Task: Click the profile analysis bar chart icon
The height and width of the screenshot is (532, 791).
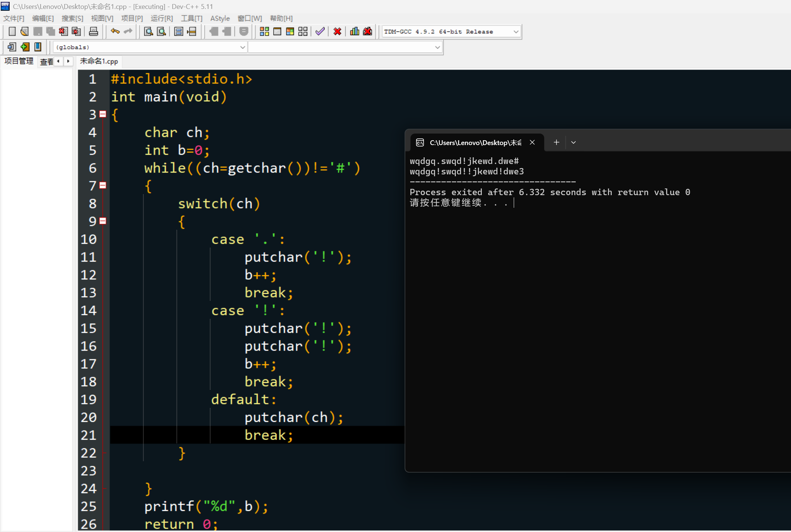Action: (354, 32)
